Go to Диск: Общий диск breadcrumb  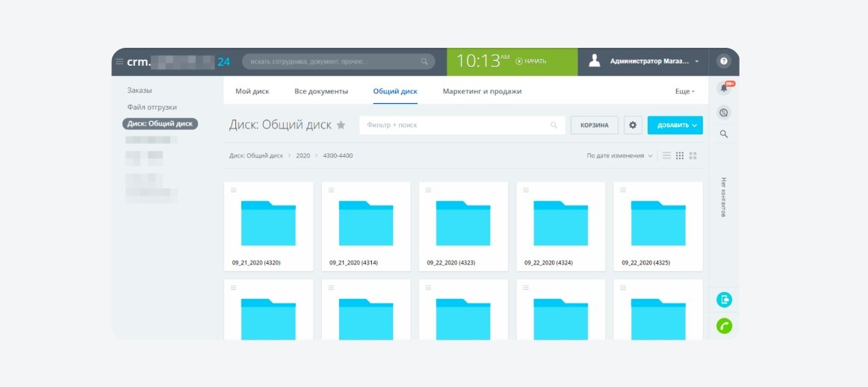(256, 155)
